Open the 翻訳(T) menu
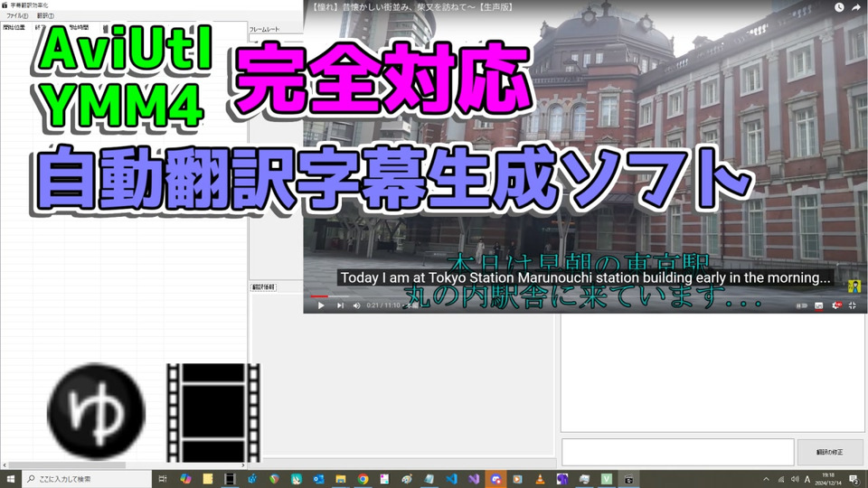The image size is (868, 488). [45, 15]
